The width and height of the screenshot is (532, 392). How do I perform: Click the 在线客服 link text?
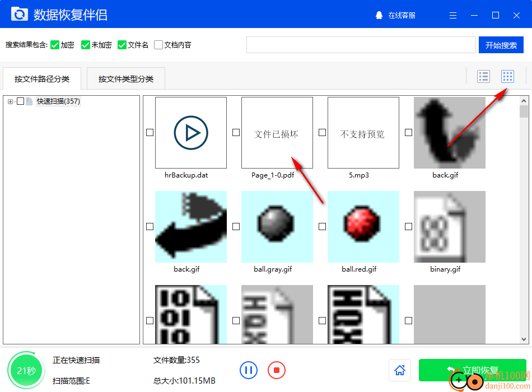click(x=402, y=15)
